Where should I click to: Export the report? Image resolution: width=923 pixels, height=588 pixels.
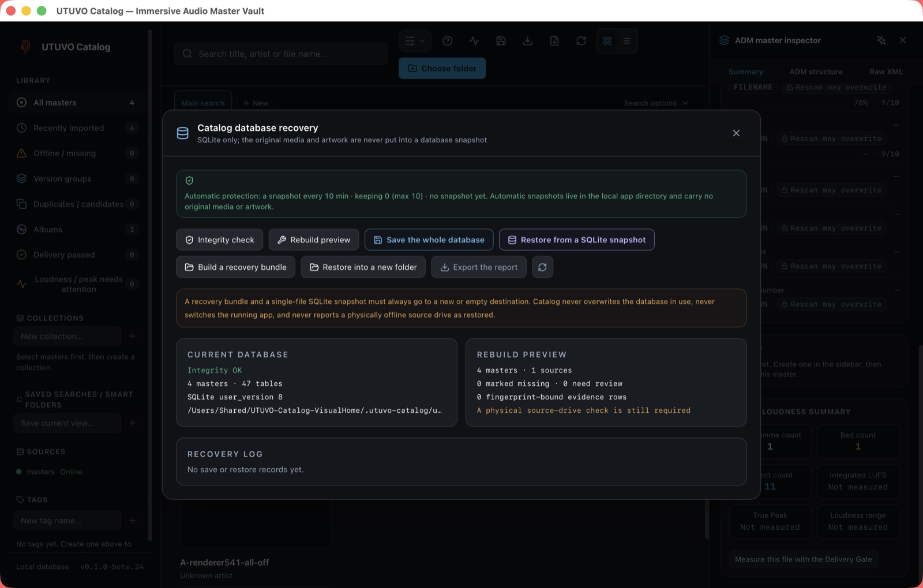[479, 267]
